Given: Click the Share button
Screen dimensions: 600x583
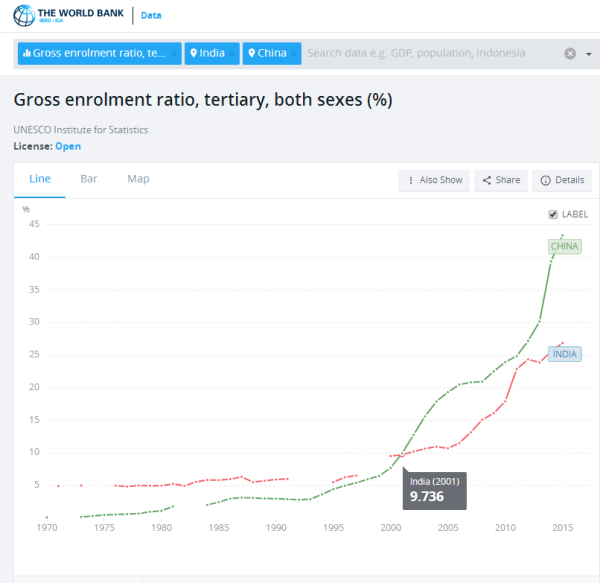Looking at the screenshot, I should click(x=501, y=180).
